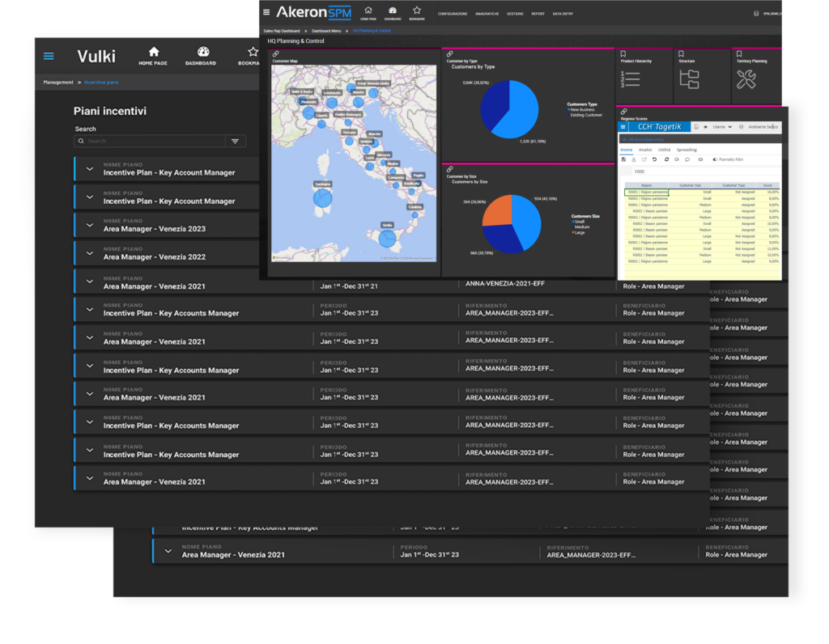Click Management breadcrumb link
The width and height of the screenshot is (829, 644).
[x=58, y=83]
